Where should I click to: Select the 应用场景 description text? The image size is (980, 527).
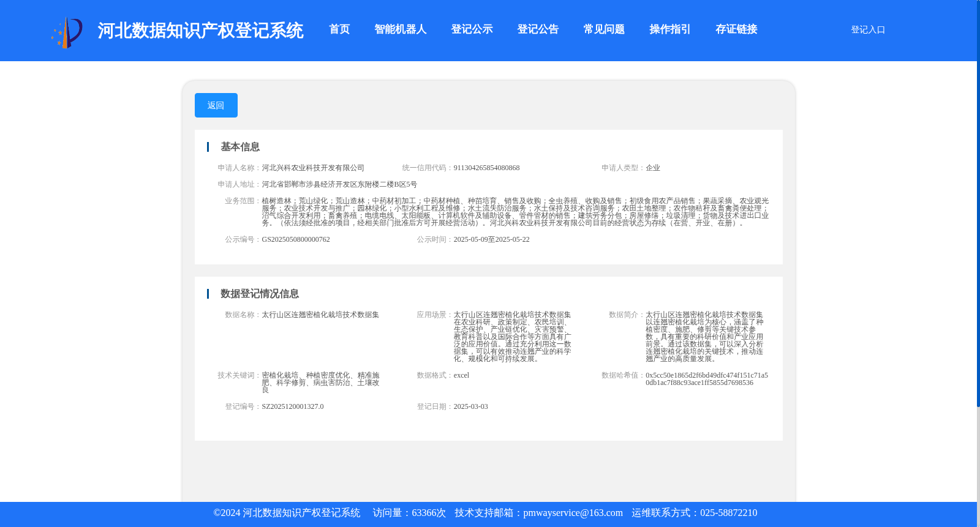512,337
